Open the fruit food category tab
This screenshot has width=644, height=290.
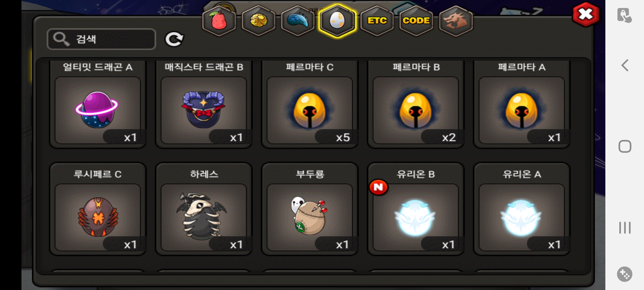click(x=219, y=21)
